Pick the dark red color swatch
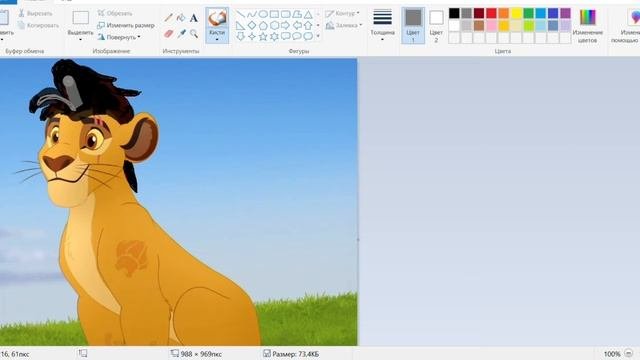 (479, 13)
